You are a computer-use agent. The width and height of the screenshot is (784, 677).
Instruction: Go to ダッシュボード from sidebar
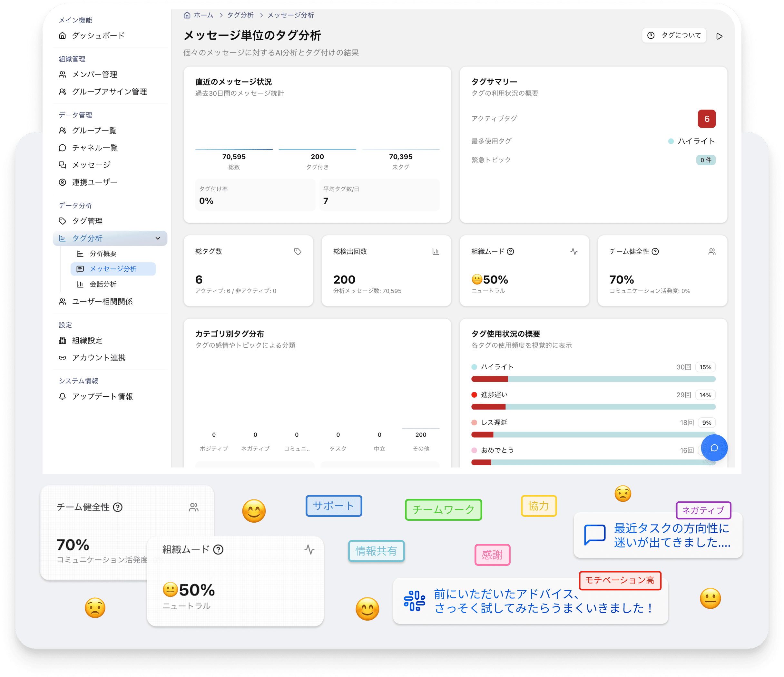coord(98,35)
